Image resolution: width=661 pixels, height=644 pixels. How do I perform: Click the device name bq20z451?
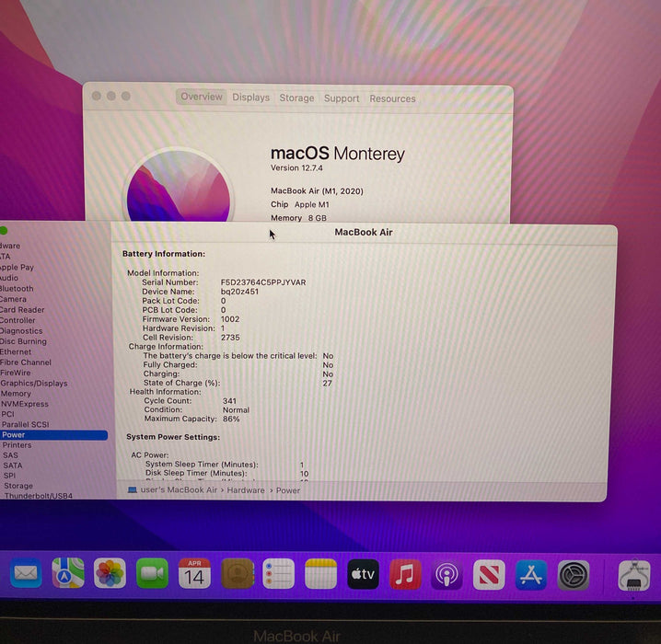click(x=240, y=291)
